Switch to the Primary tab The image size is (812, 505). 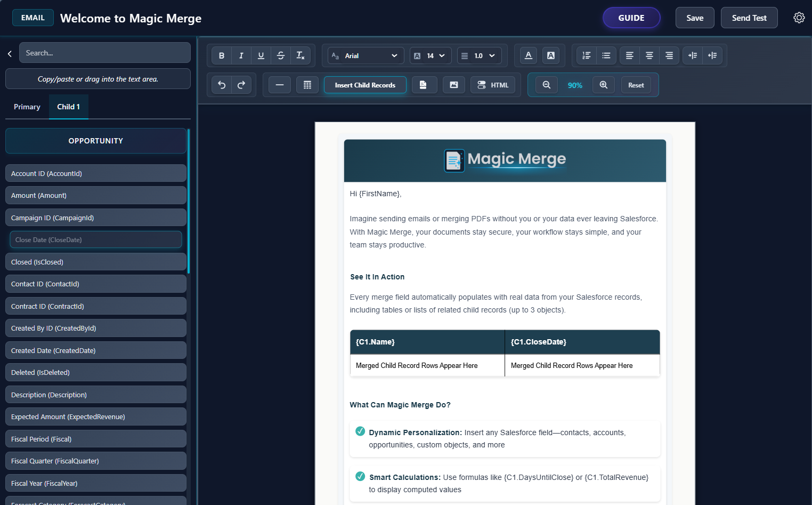click(x=27, y=107)
